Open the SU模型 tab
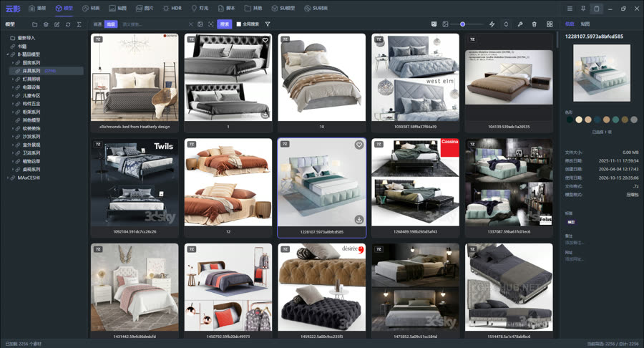The width and height of the screenshot is (644, 348). tap(283, 8)
